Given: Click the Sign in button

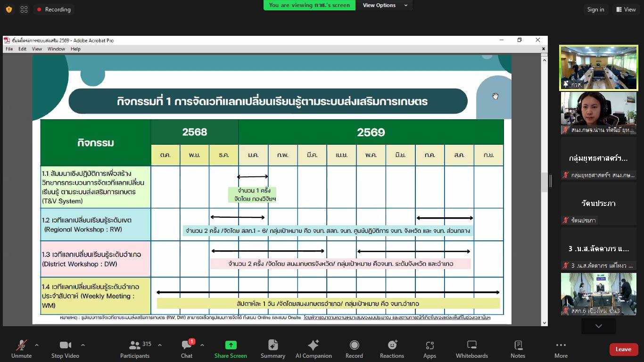Looking at the screenshot, I should tap(595, 9).
